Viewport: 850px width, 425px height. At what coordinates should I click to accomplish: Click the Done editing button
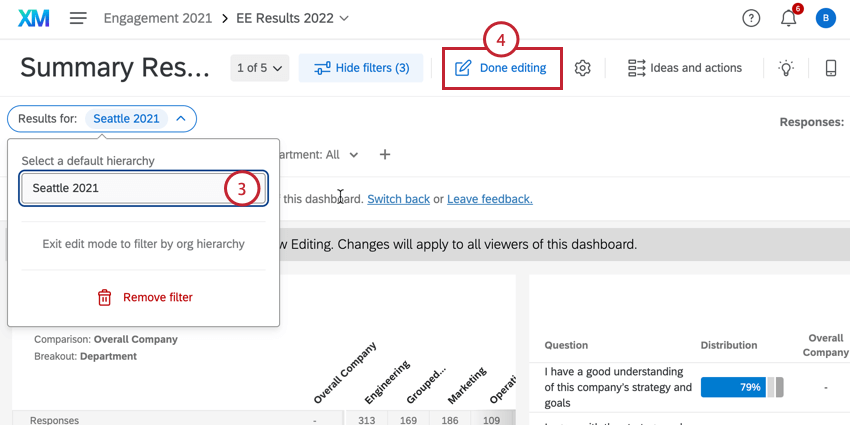point(502,68)
